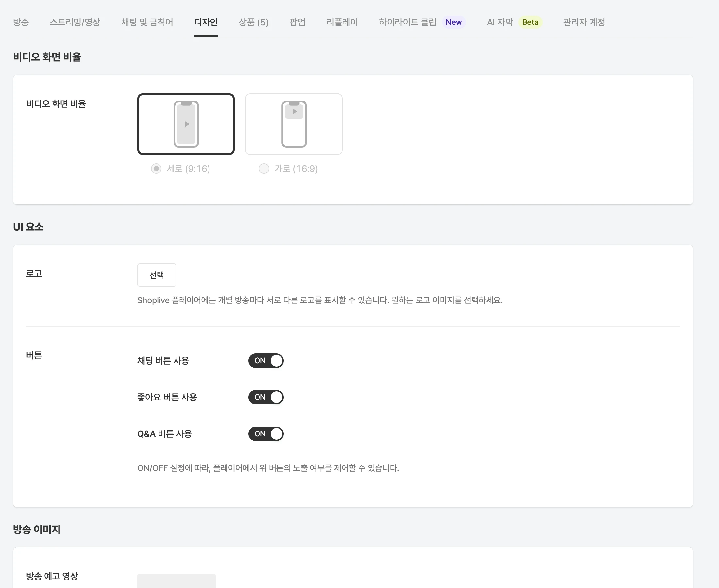Click the Q&A 버튼 사용 label
This screenshot has height=588, width=719.
click(x=164, y=433)
